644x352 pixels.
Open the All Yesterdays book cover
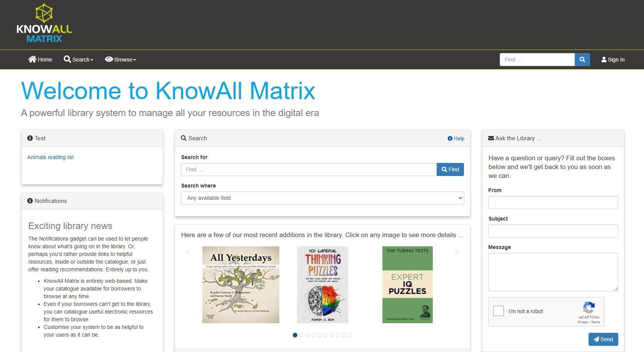[x=241, y=285]
